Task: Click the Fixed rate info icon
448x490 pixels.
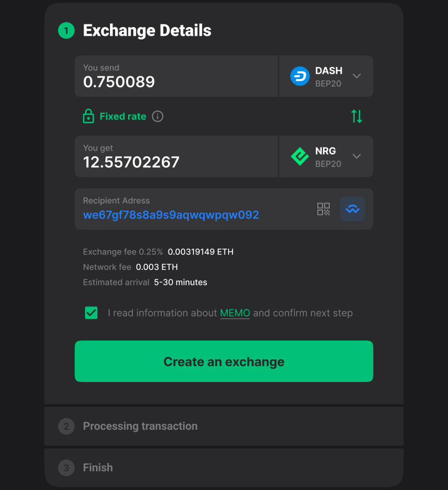Action: (x=158, y=117)
